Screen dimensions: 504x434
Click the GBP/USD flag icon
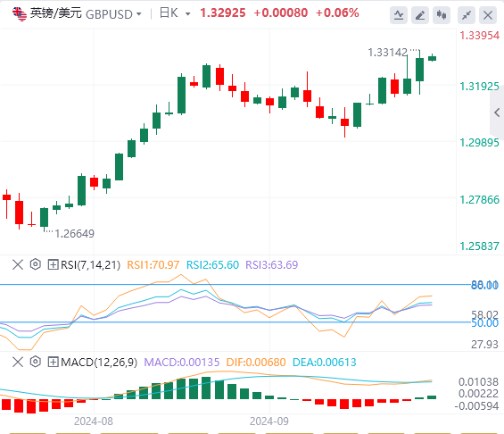(20, 14)
